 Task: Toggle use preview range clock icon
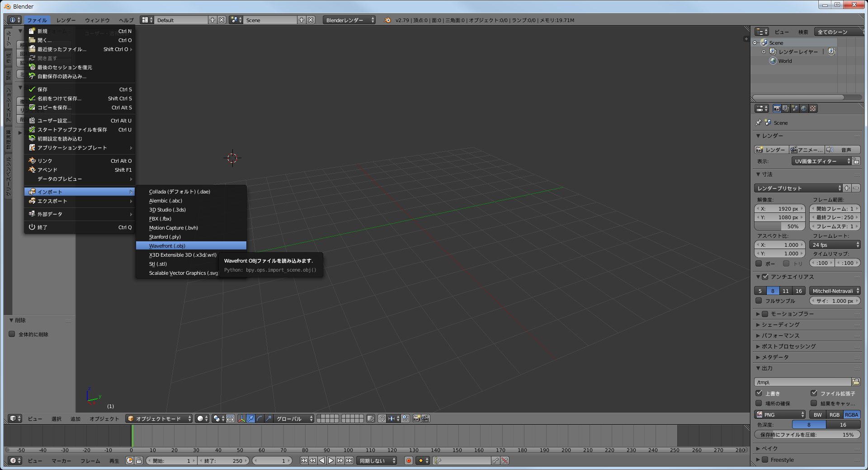[130, 461]
